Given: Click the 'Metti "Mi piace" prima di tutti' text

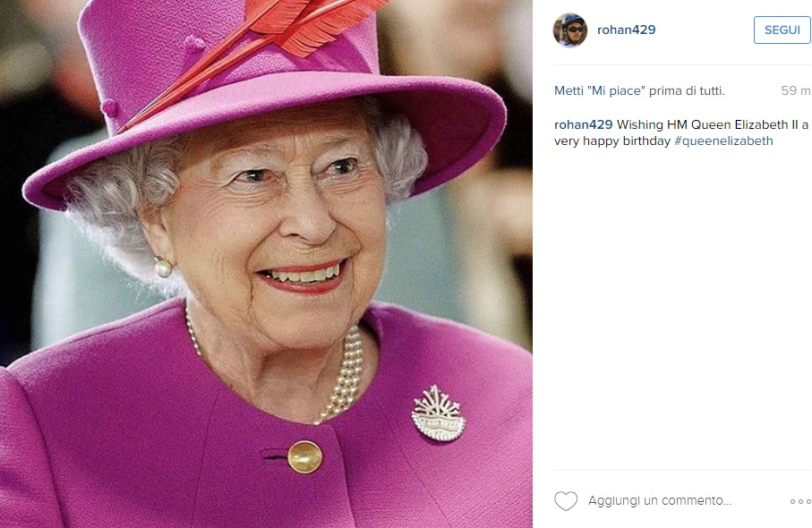Looking at the screenshot, I should click(x=639, y=90).
